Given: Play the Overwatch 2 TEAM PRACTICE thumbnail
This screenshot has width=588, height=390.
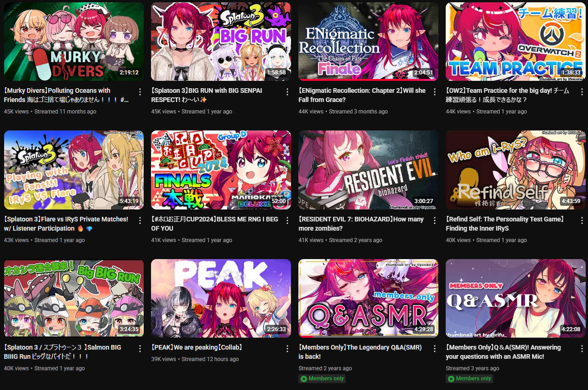Looking at the screenshot, I should point(515,41).
